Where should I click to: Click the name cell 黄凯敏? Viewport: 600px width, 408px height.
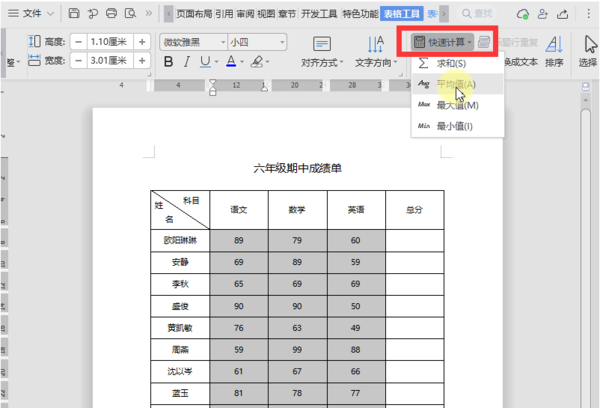180,328
